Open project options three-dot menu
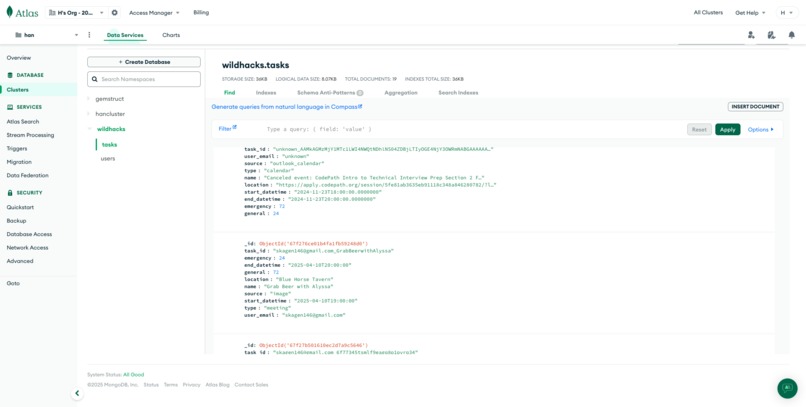806x407 pixels. [x=89, y=35]
